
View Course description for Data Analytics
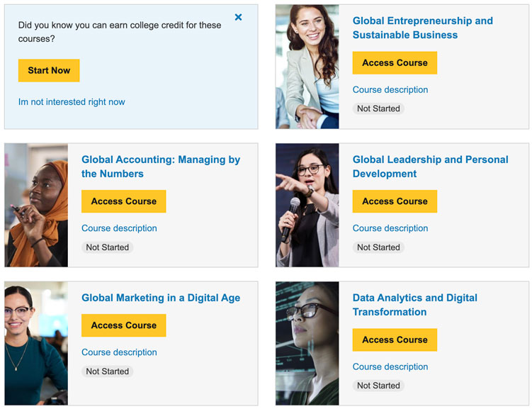390,366
